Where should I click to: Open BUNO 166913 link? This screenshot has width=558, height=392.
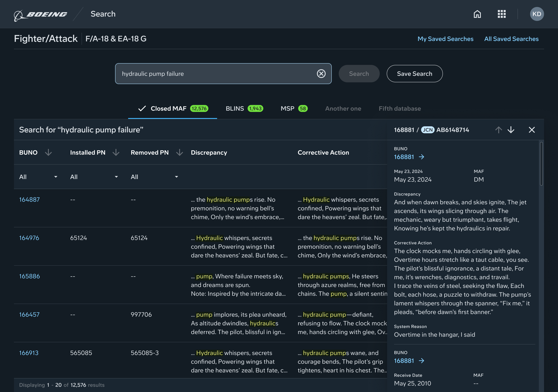[29, 353]
